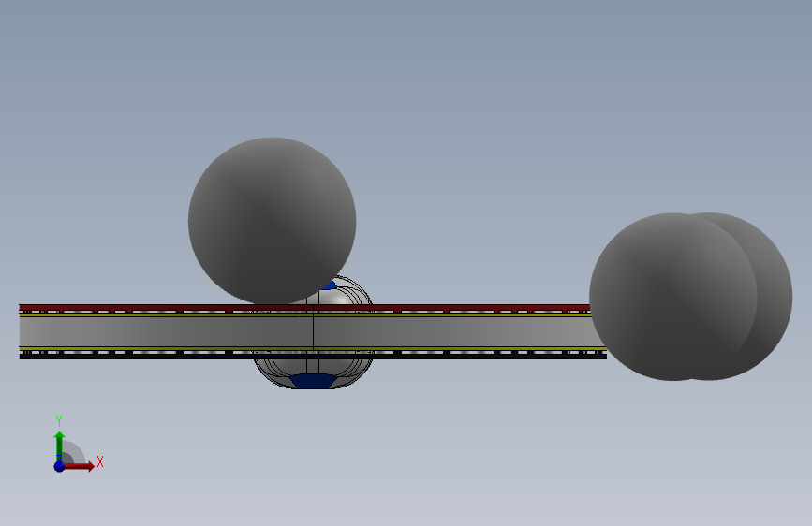
Task: Select the gray sphere above the hub
Action: click(272, 221)
